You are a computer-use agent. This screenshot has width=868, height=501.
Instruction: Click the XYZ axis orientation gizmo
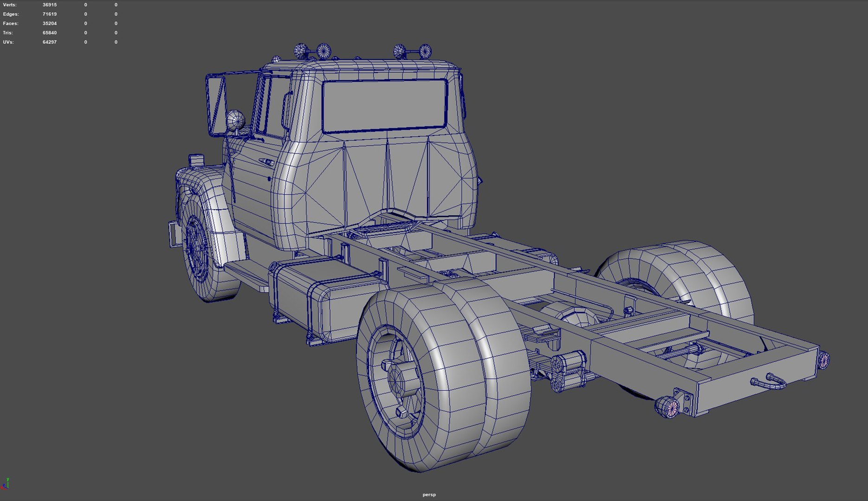tap(6, 483)
